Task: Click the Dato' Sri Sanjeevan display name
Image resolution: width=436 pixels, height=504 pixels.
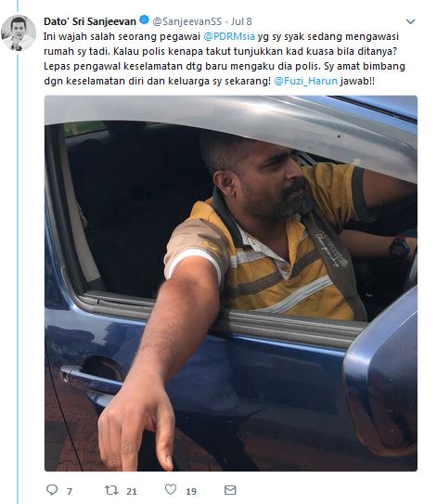Action: (90, 21)
